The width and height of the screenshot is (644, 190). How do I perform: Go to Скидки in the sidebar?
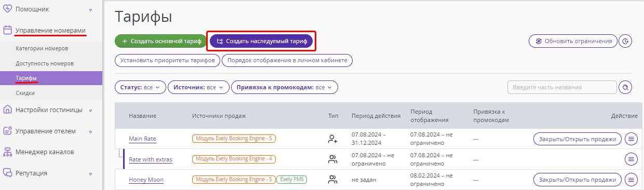25,93
